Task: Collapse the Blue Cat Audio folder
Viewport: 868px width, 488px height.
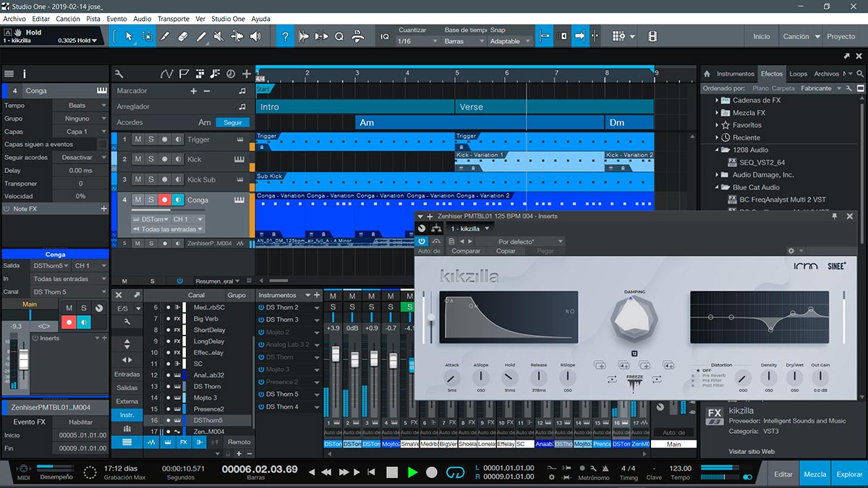Action: pos(717,187)
